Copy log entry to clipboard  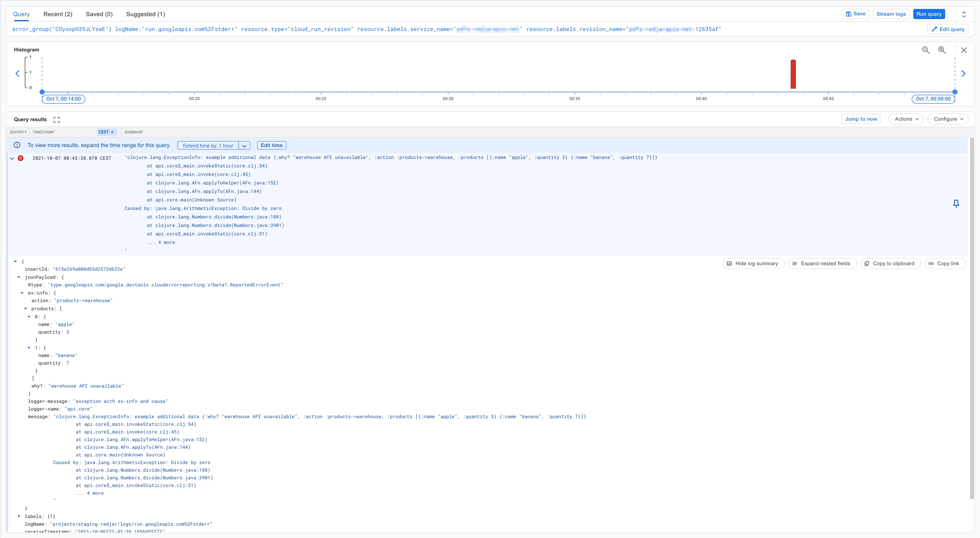(890, 263)
